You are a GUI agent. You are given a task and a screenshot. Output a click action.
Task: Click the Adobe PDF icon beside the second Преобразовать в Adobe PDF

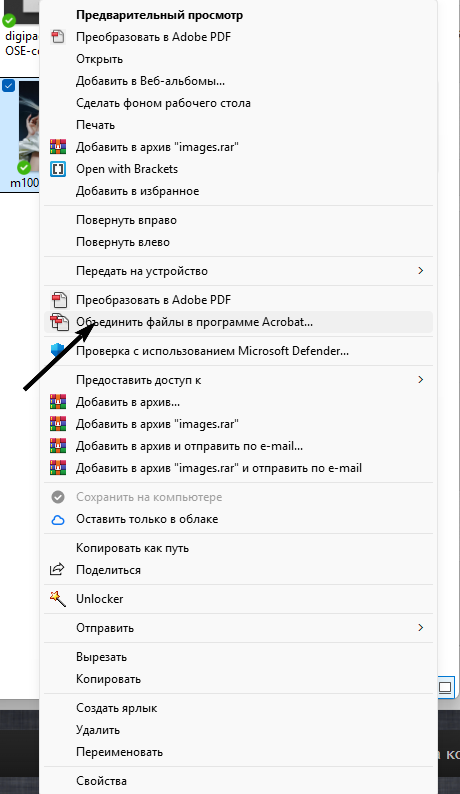pos(59,300)
